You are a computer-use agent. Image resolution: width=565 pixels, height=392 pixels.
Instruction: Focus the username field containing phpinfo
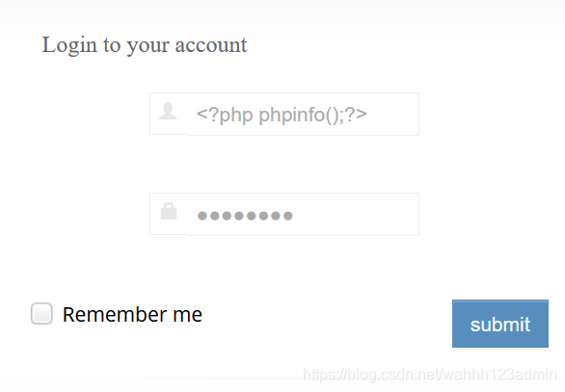point(303,114)
